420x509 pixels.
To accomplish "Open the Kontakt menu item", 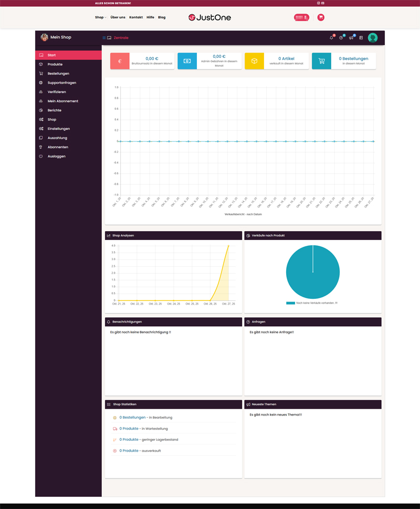I will point(136,17).
